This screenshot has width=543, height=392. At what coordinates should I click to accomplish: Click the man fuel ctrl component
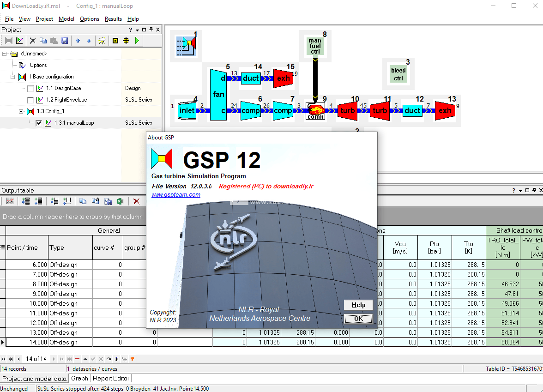(315, 46)
